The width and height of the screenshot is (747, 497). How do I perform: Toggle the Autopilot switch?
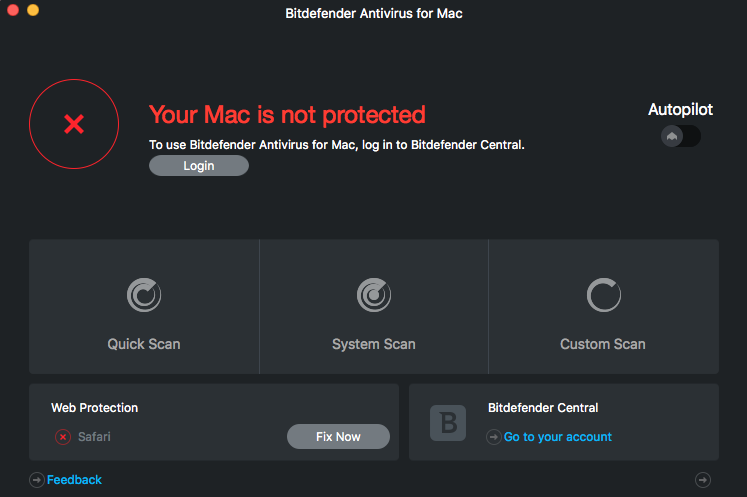coord(681,136)
